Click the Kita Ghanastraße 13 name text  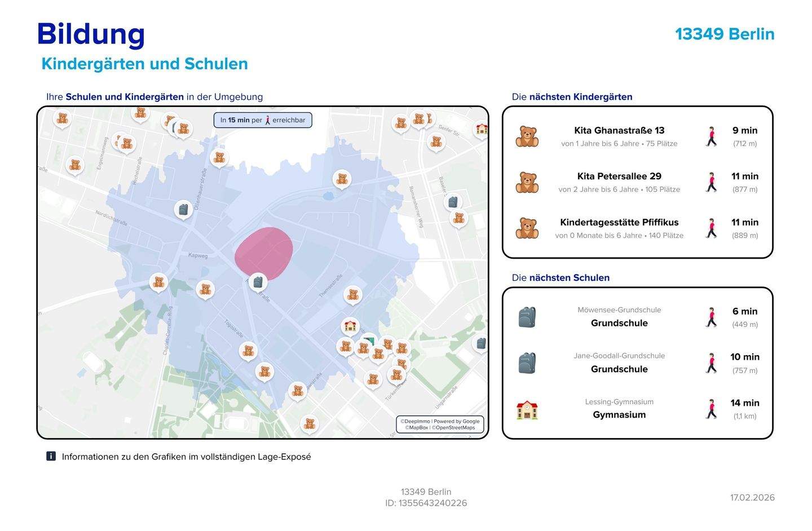click(x=619, y=130)
